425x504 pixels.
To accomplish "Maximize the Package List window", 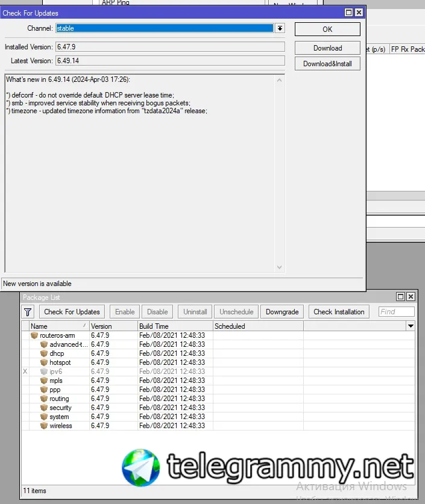I will (400, 296).
